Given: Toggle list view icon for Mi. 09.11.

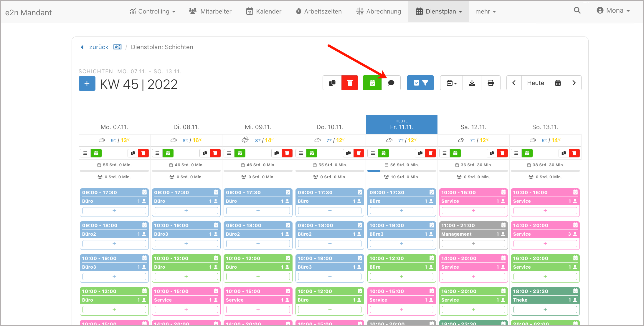Looking at the screenshot, I should (229, 153).
